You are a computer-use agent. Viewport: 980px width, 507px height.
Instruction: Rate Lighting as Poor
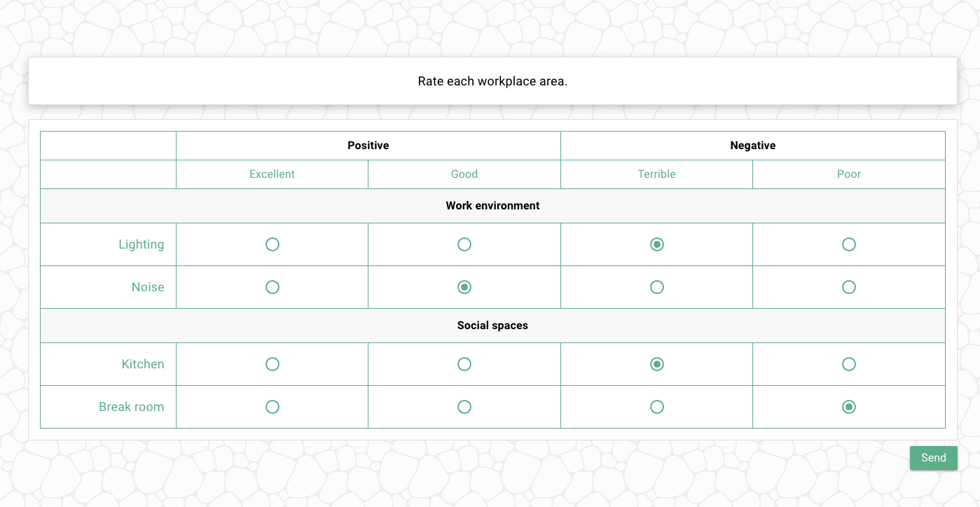point(849,244)
